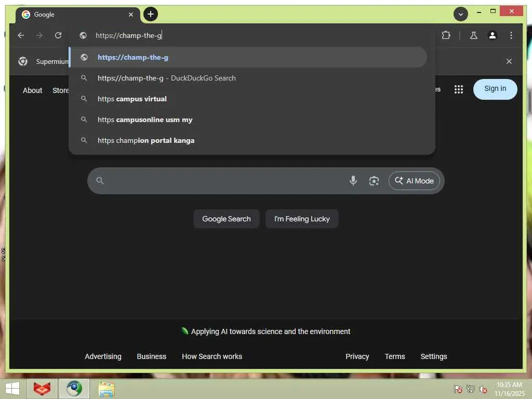Viewport: 532px width, 399px height.
Task: Open the Business footer link
Action: click(151, 356)
